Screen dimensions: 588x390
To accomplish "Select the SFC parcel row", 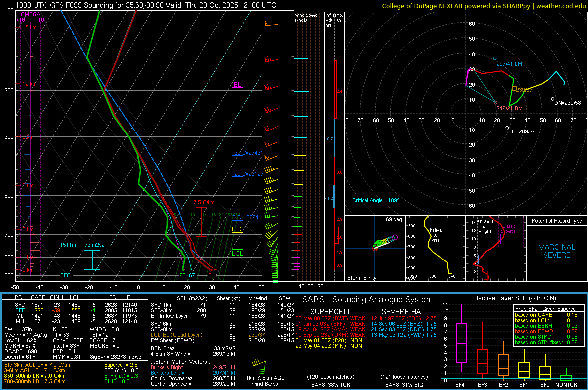I will pyautogui.click(x=75, y=305).
